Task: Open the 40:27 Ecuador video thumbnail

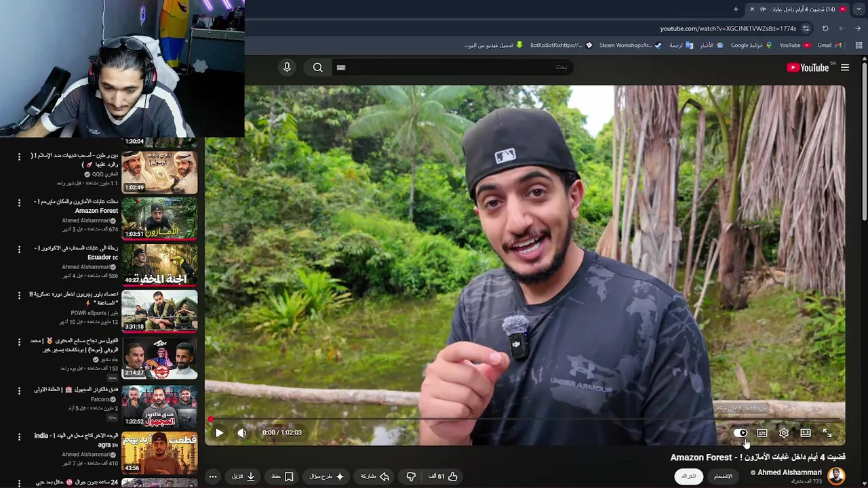Action: (x=159, y=265)
